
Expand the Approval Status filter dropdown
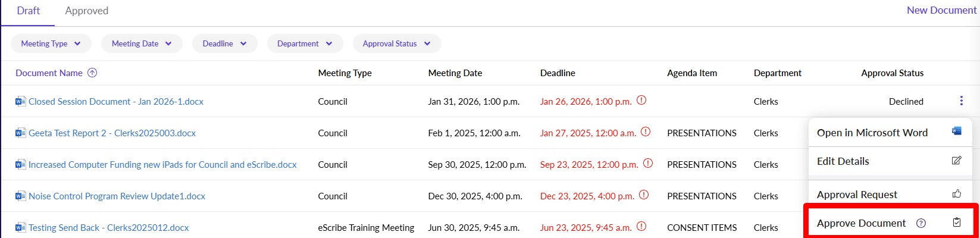[x=396, y=43]
